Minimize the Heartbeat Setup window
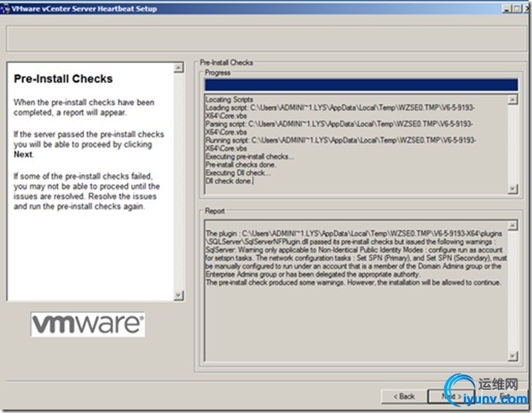The image size is (532, 413). click(506, 9)
